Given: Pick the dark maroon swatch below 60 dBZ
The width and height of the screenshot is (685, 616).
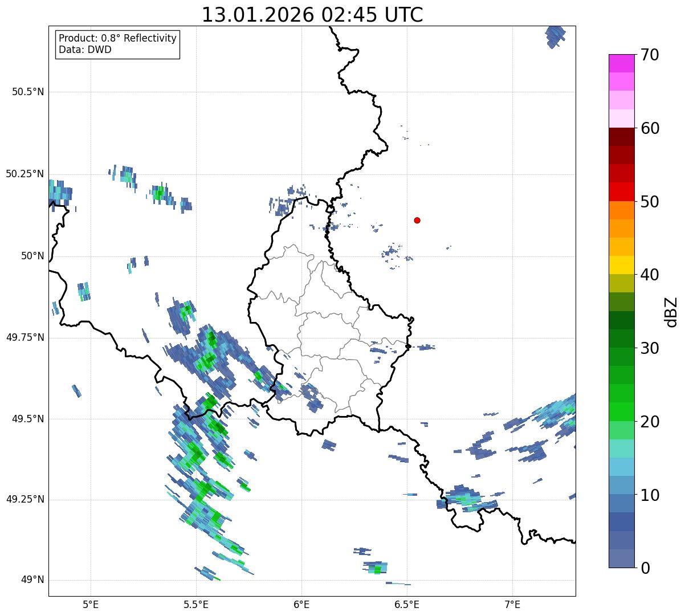Looking at the screenshot, I should point(621,137).
